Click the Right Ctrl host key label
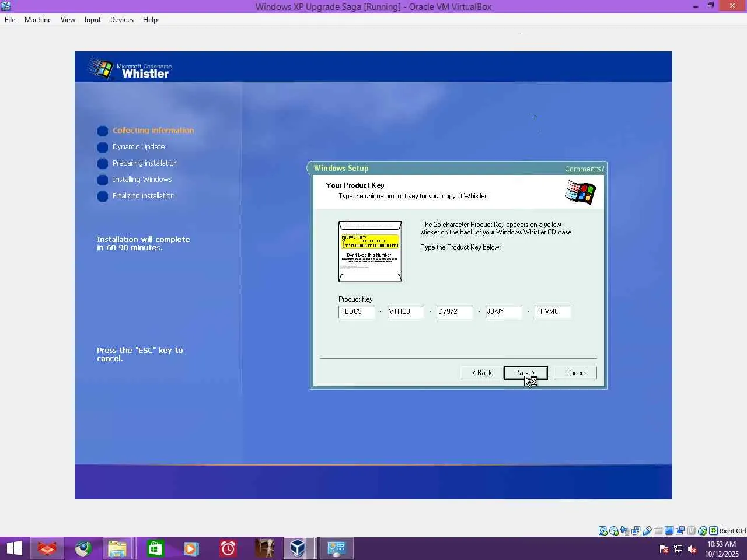This screenshot has width=747, height=560. [732, 531]
